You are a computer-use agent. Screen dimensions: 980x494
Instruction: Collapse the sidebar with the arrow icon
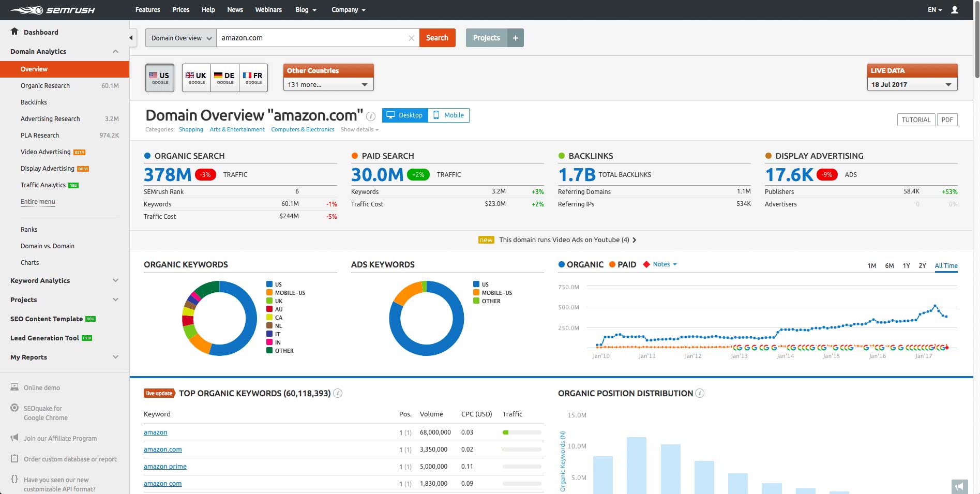[131, 38]
